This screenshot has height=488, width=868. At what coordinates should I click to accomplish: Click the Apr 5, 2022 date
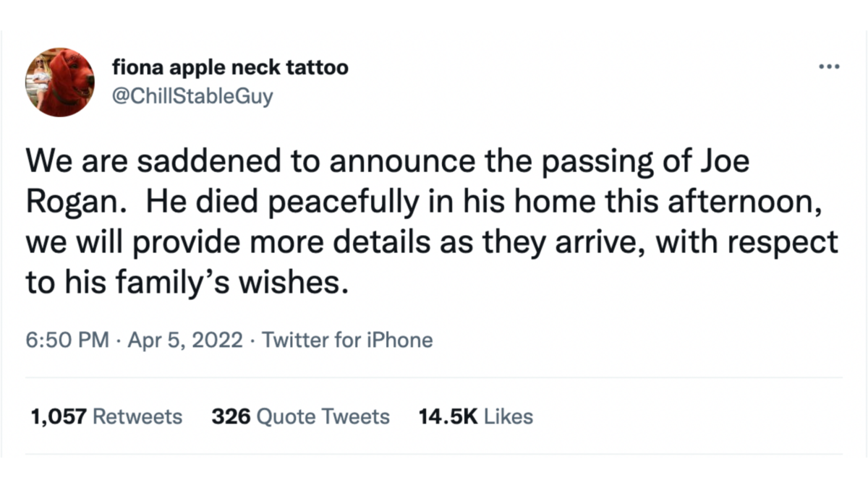pyautogui.click(x=184, y=340)
